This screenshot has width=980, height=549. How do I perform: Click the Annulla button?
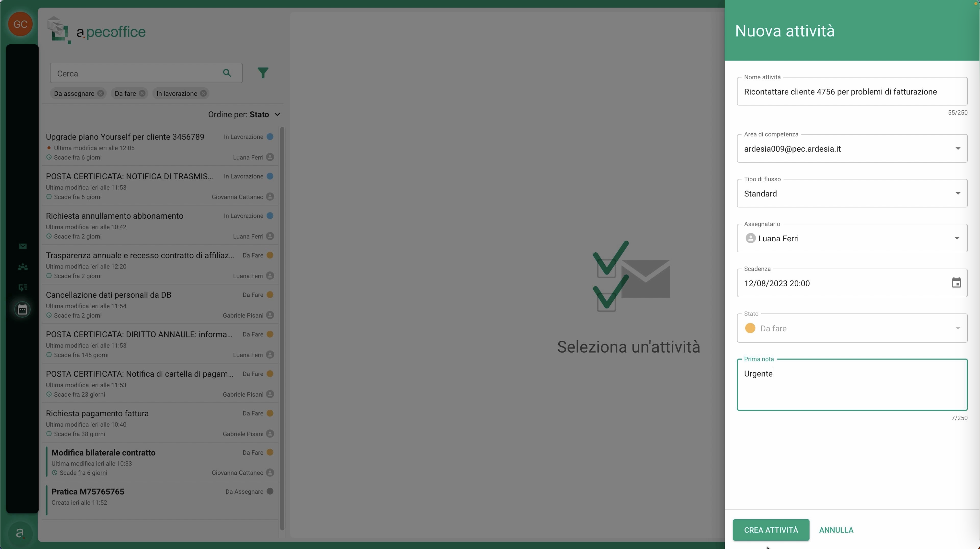(836, 530)
